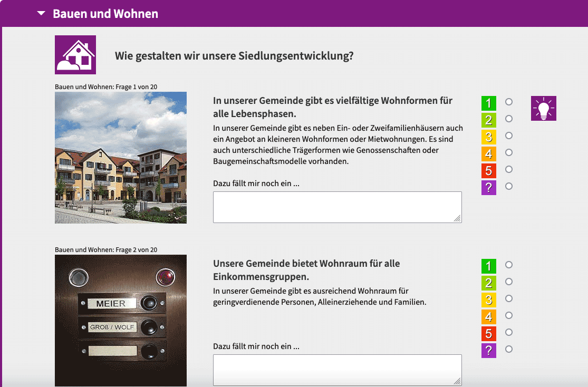Click the doorbell nameplate photo

tap(121, 320)
